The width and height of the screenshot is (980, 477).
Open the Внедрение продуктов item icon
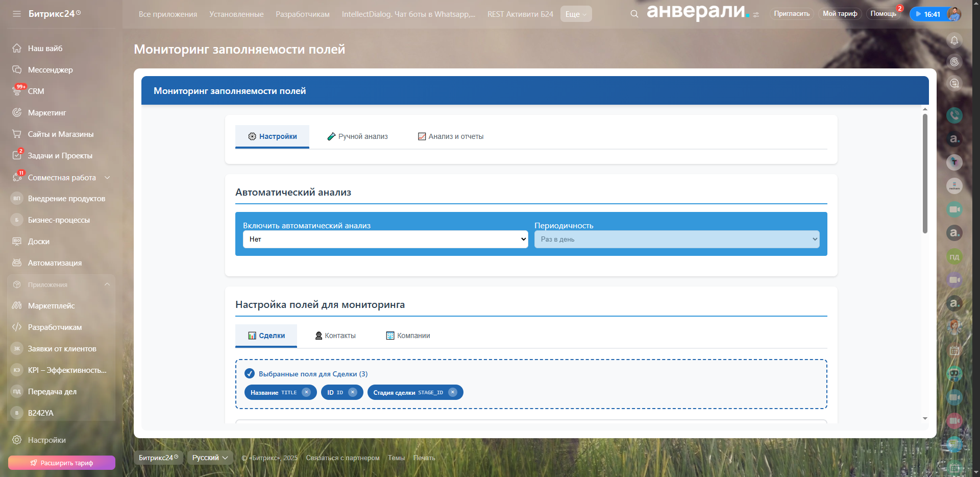click(17, 199)
